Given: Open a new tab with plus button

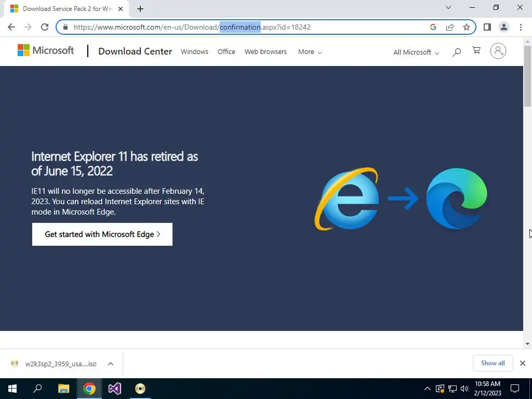Looking at the screenshot, I should (140, 9).
